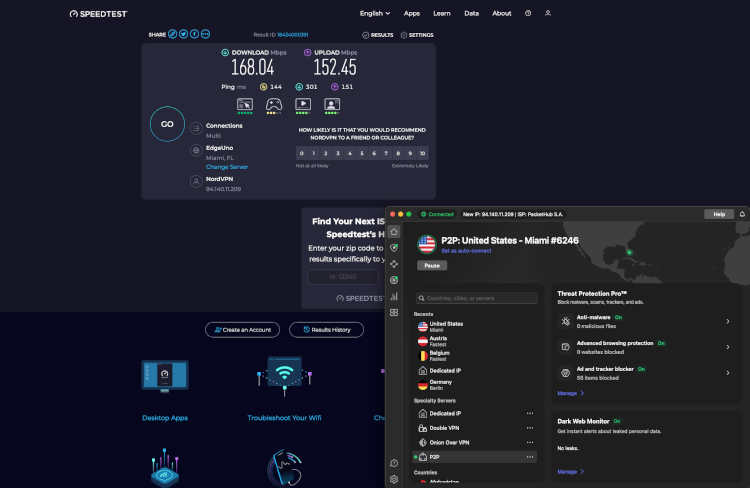Open Results History button
Viewport: 750px width, 488px height.
coord(326,330)
